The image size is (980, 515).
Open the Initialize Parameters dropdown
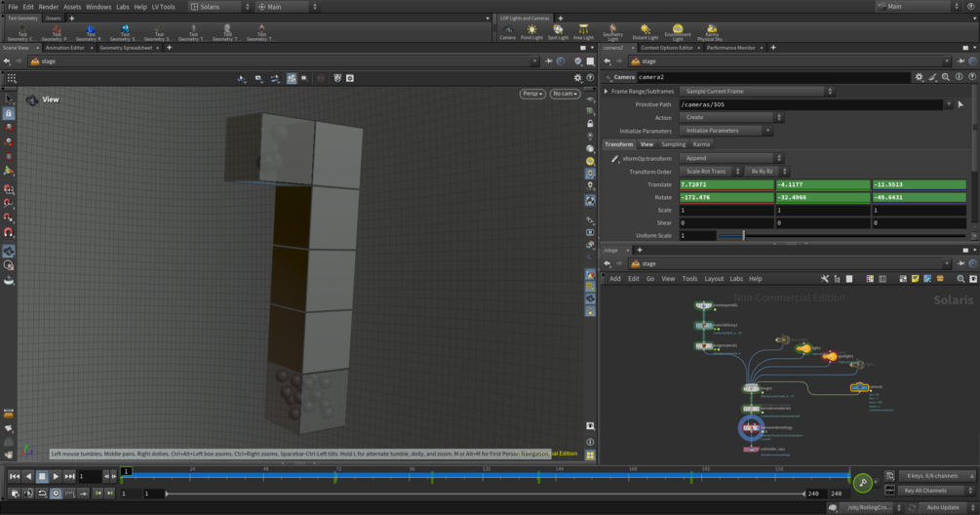point(726,131)
